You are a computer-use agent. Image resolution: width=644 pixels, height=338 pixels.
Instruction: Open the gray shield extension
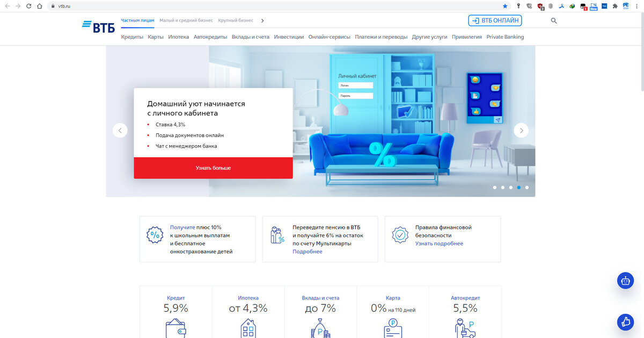click(x=551, y=6)
